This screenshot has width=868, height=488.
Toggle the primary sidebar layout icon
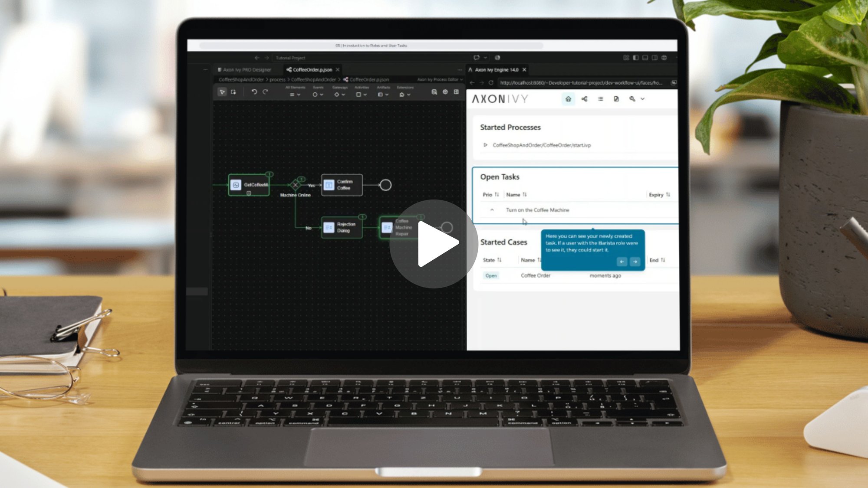coord(635,58)
